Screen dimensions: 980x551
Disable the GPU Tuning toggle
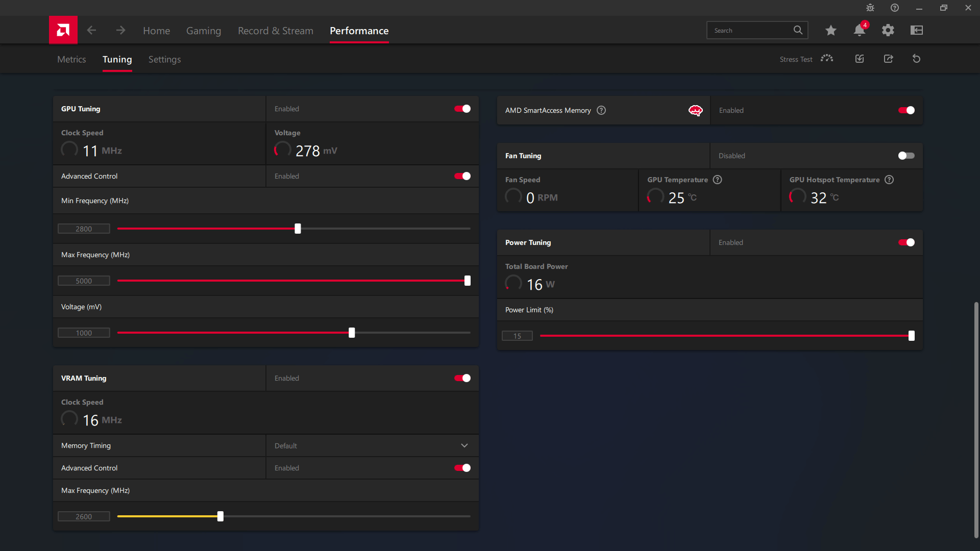462,109
